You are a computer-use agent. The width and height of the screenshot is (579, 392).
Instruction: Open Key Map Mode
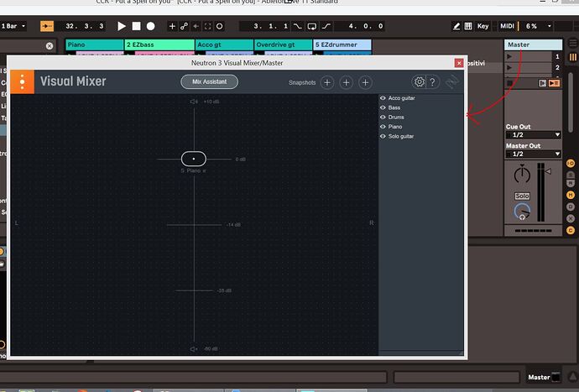tap(482, 26)
